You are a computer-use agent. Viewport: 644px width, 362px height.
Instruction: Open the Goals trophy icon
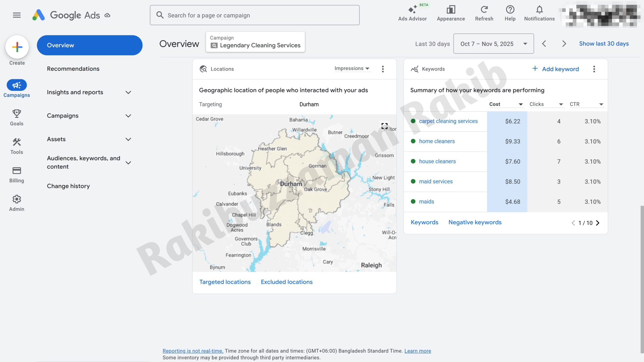point(17,114)
